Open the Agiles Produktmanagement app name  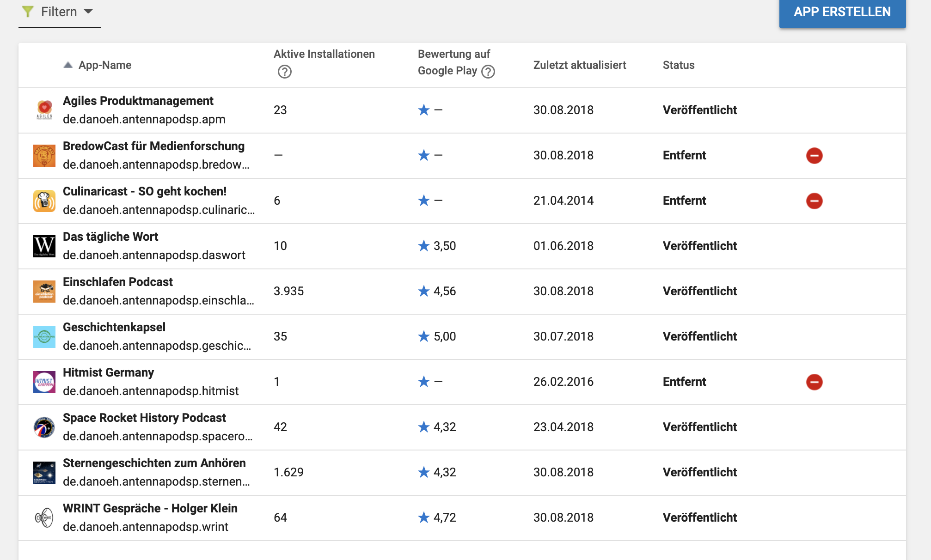pos(138,101)
